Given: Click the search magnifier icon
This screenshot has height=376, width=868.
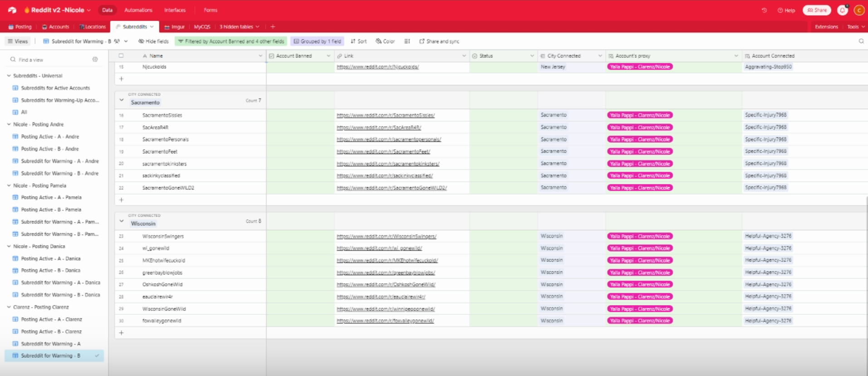Looking at the screenshot, I should 861,41.
